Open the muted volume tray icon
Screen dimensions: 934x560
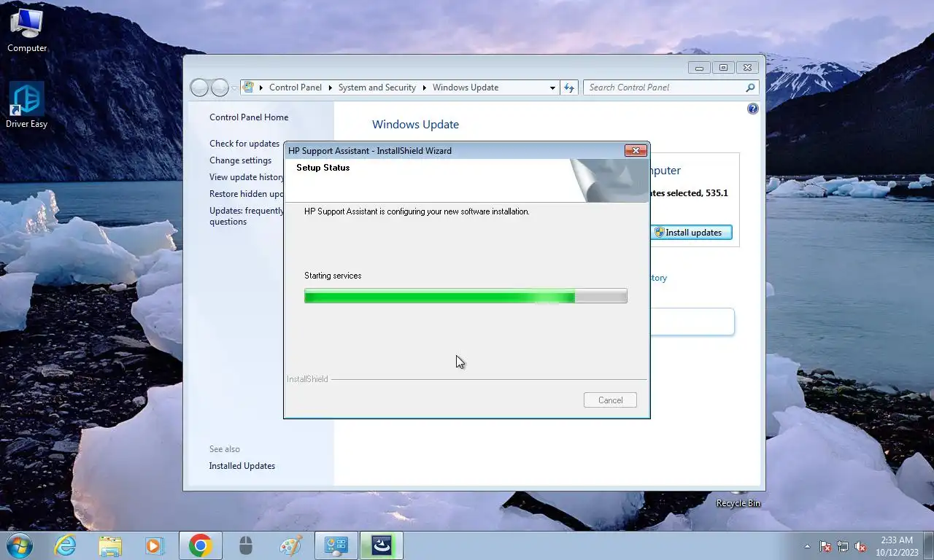pos(860,546)
